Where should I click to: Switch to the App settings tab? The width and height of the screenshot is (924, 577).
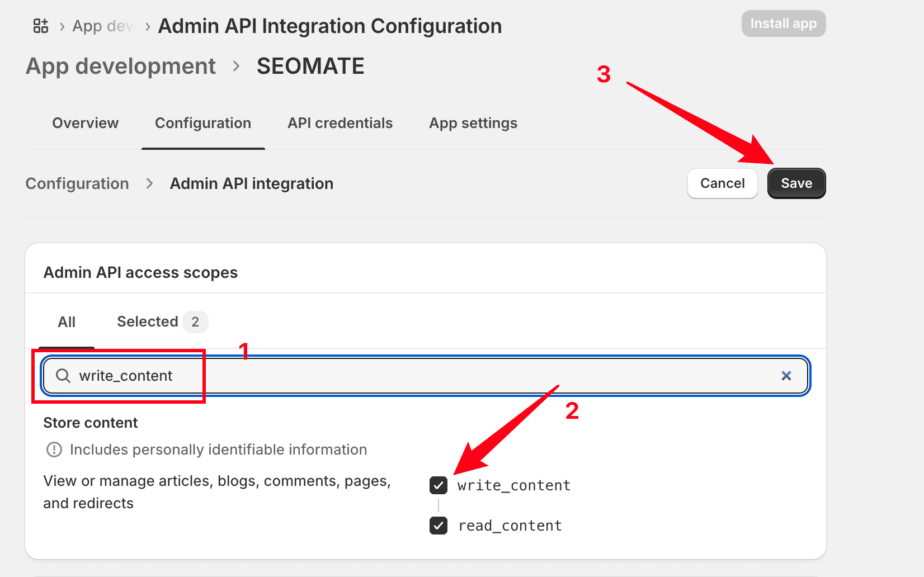click(x=473, y=123)
